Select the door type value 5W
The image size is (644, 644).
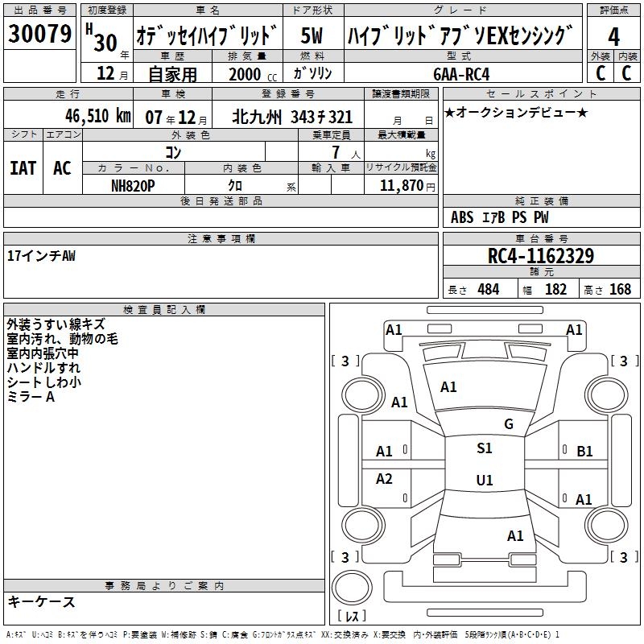pyautogui.click(x=312, y=35)
